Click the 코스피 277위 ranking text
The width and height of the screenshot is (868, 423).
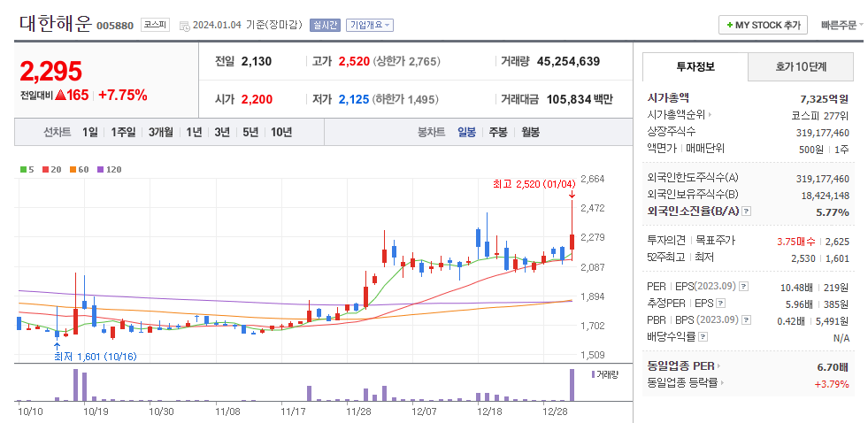click(820, 116)
